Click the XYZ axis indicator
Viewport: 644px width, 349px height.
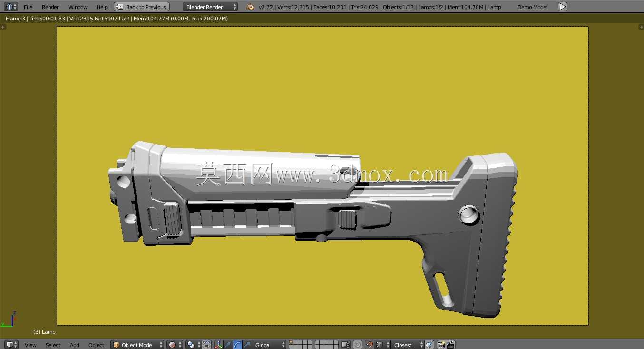click(x=9, y=319)
